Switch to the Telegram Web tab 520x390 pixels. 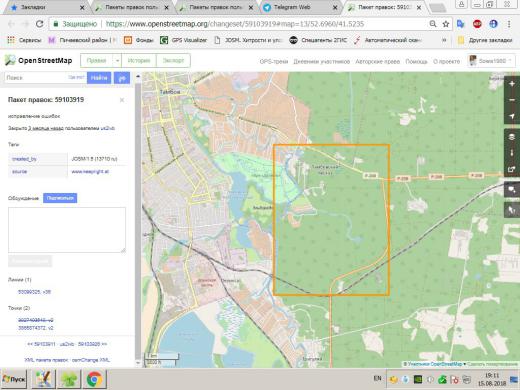tap(292, 7)
